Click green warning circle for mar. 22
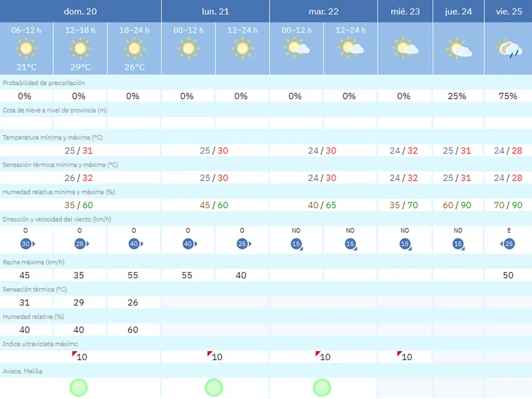Image resolution: width=532 pixels, height=399 pixels. click(x=322, y=387)
